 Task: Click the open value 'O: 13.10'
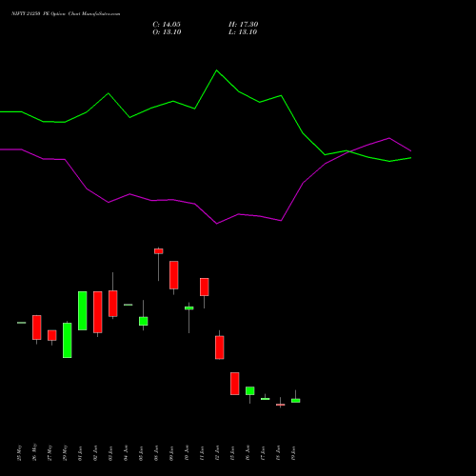coord(167,32)
